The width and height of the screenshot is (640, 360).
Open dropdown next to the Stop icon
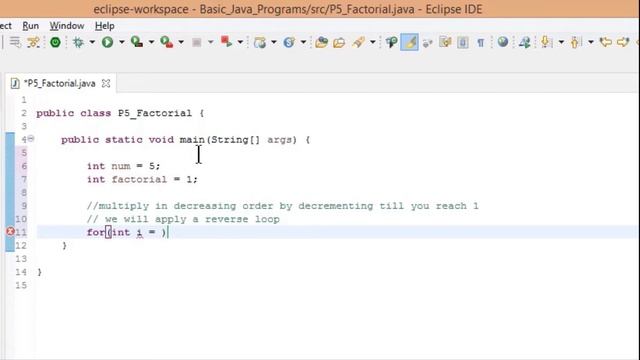(211, 42)
